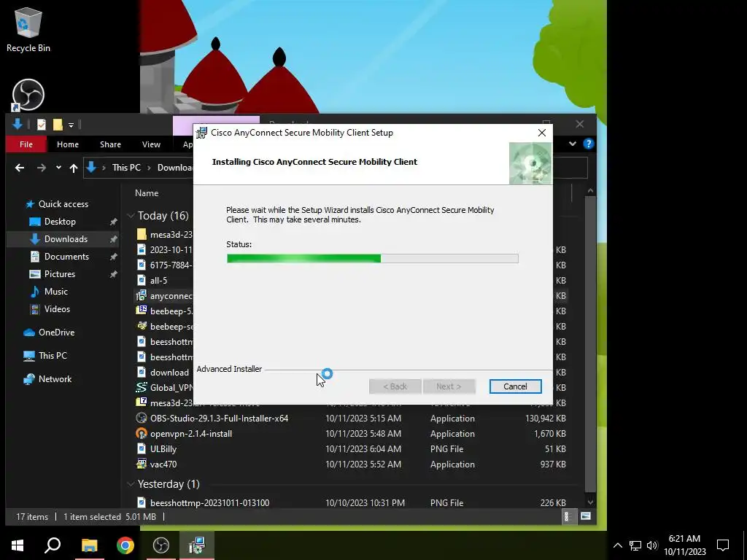The width and height of the screenshot is (747, 560).
Task: Select Quick access in navigation pane
Action: coord(63,204)
